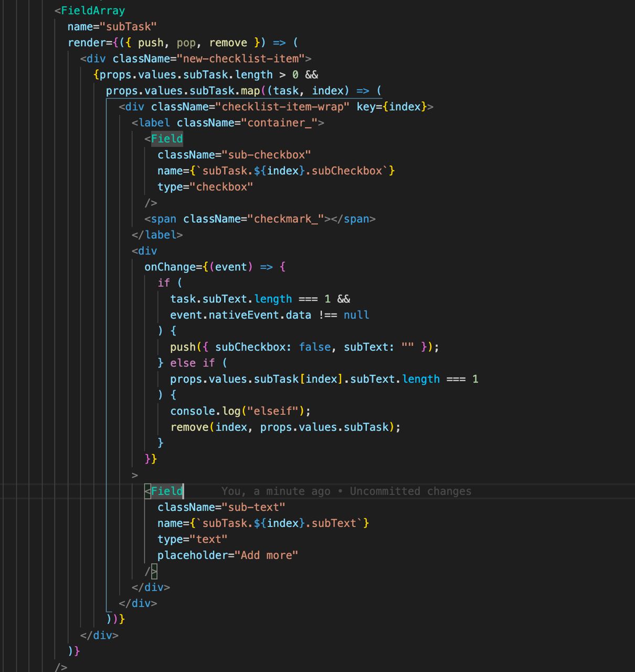Click the Field tag above className sub-checkbox
This screenshot has width=635, height=672.
pyautogui.click(x=167, y=139)
